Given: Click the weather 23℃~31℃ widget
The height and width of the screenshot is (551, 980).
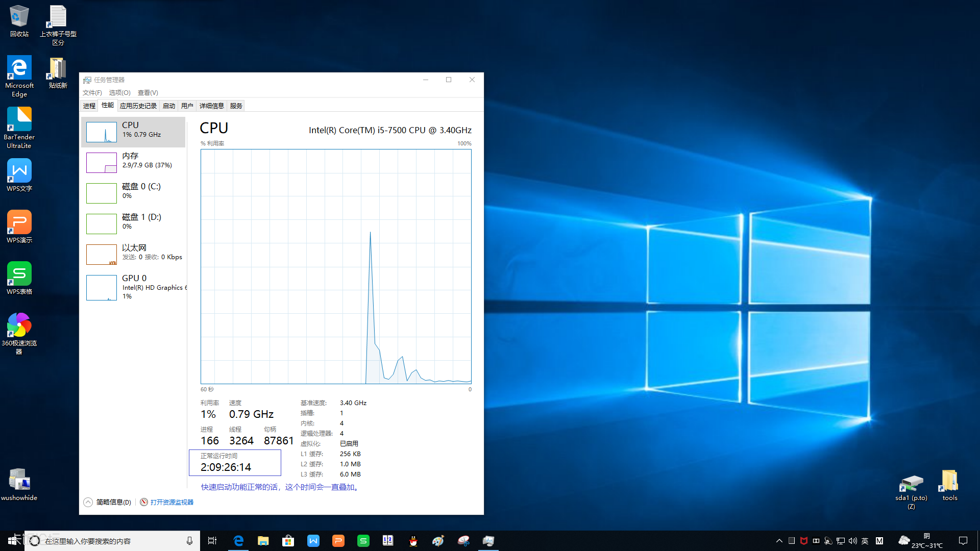Looking at the screenshot, I should [x=921, y=541].
